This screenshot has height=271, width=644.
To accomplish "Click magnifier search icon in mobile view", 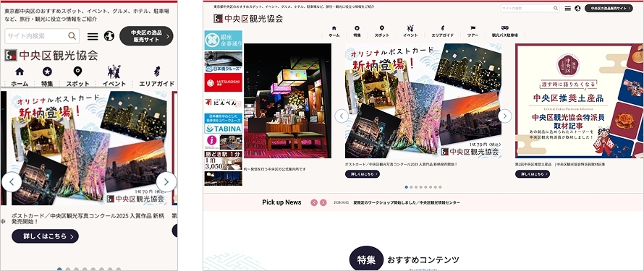I will [x=72, y=36].
